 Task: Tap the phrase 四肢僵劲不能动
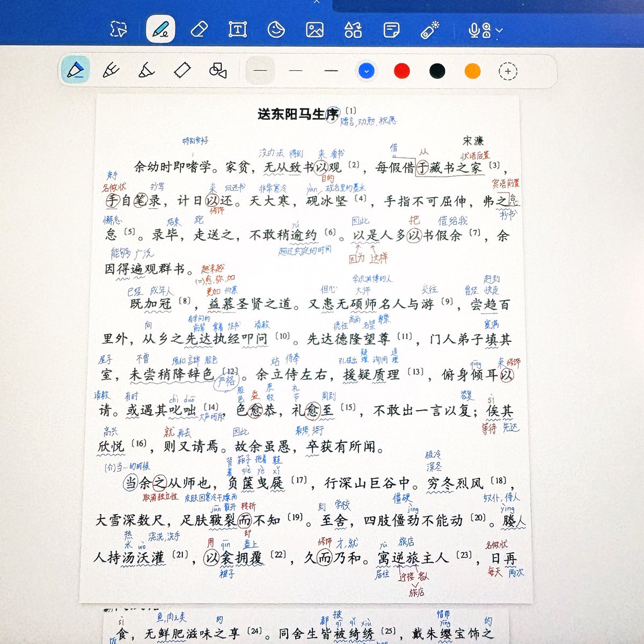click(413, 520)
